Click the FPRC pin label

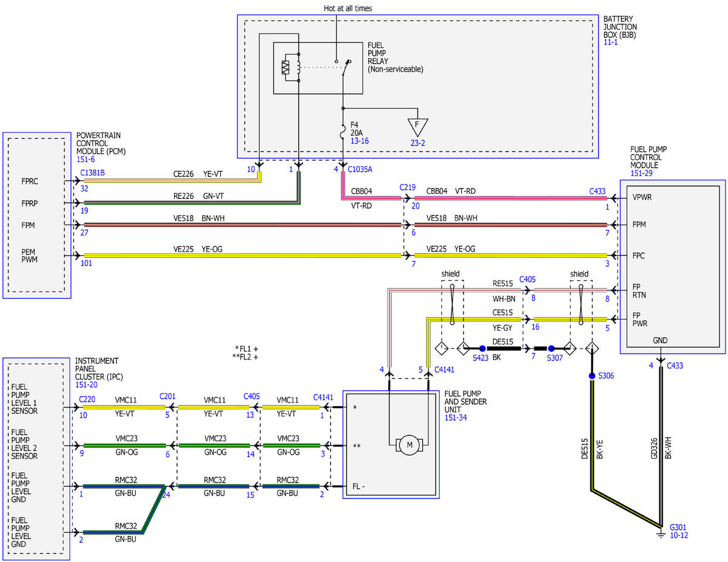[x=31, y=181]
